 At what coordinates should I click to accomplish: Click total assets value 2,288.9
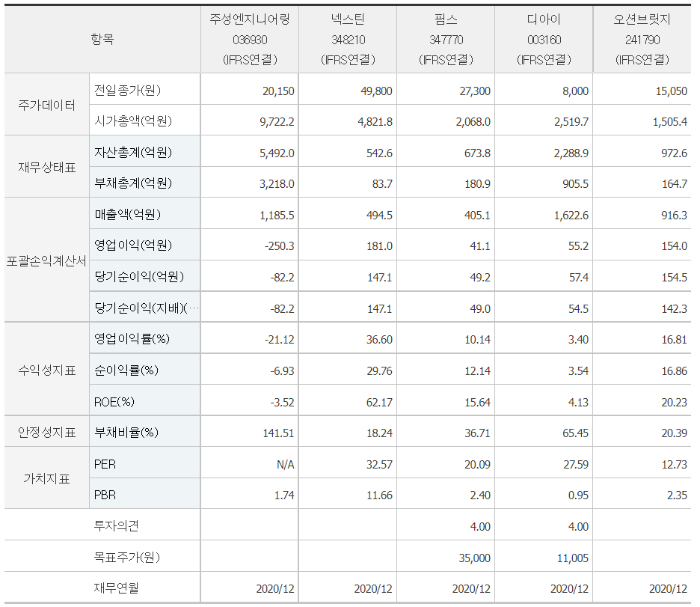(x=571, y=153)
